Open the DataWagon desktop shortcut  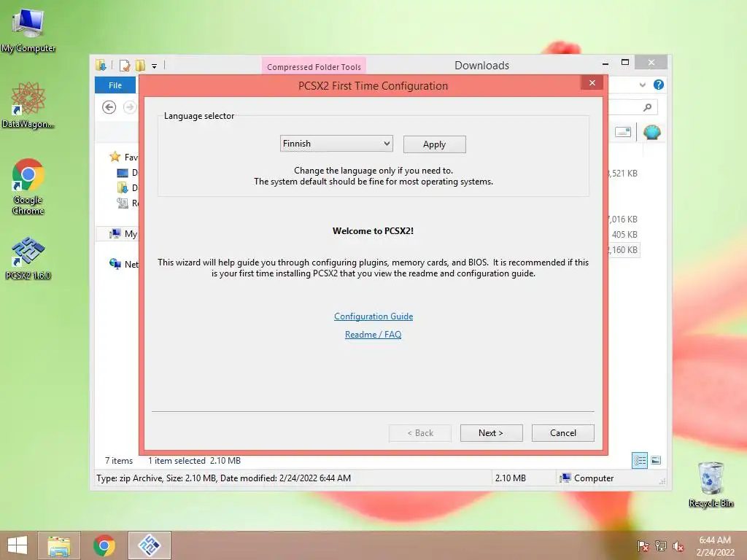pyautogui.click(x=28, y=105)
